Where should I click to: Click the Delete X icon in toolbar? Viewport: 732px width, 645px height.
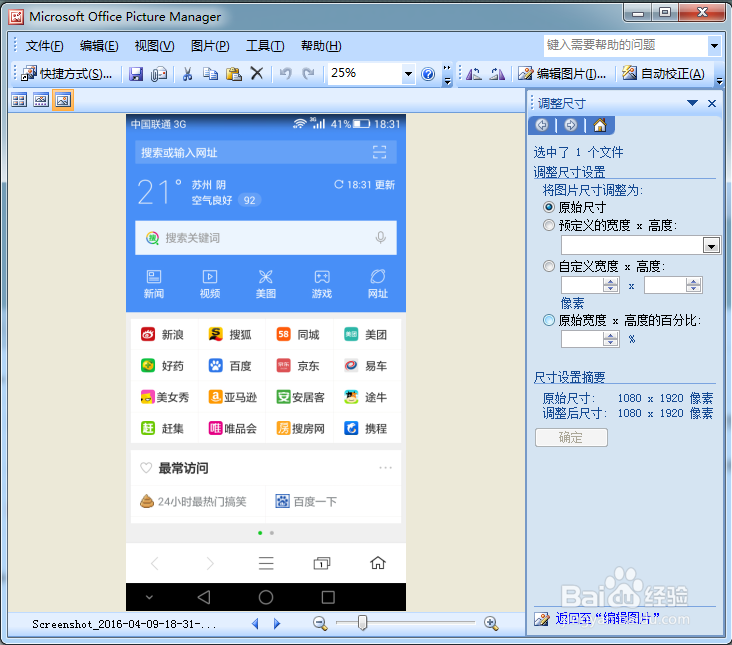257,73
